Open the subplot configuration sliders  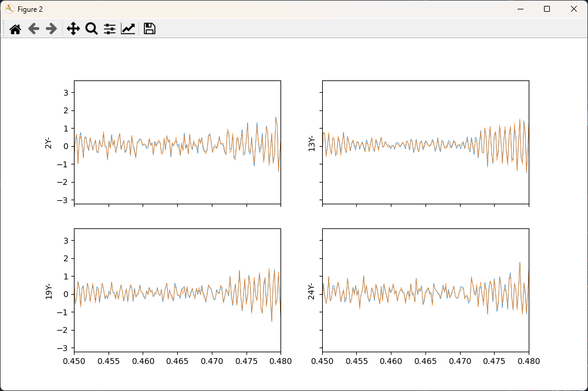tap(109, 28)
